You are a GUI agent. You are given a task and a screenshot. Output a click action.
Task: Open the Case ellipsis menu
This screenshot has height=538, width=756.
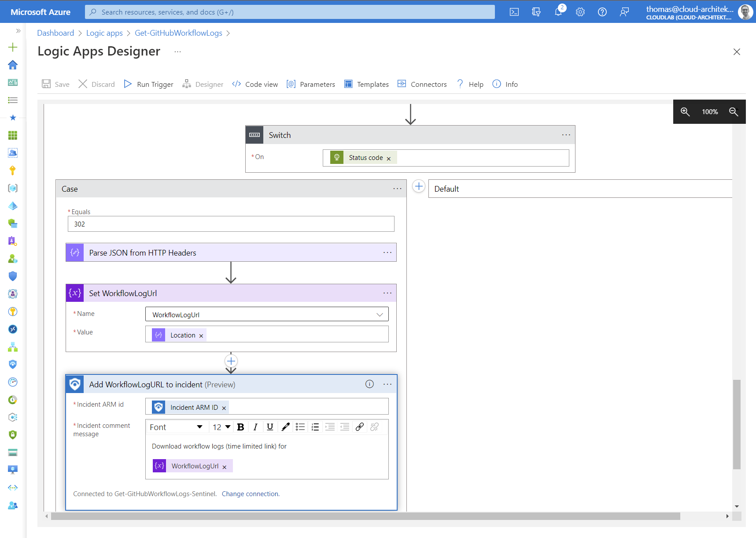(397, 189)
